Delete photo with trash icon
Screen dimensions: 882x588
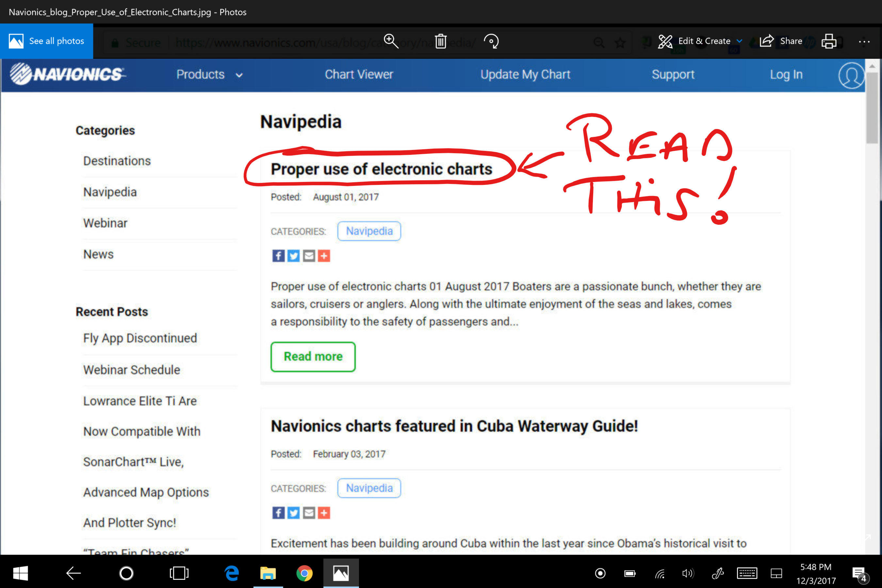(x=441, y=41)
